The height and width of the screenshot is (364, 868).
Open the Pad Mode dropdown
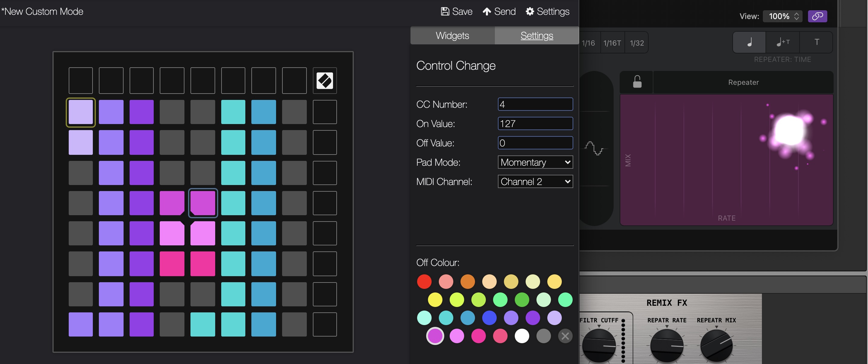pyautogui.click(x=535, y=162)
